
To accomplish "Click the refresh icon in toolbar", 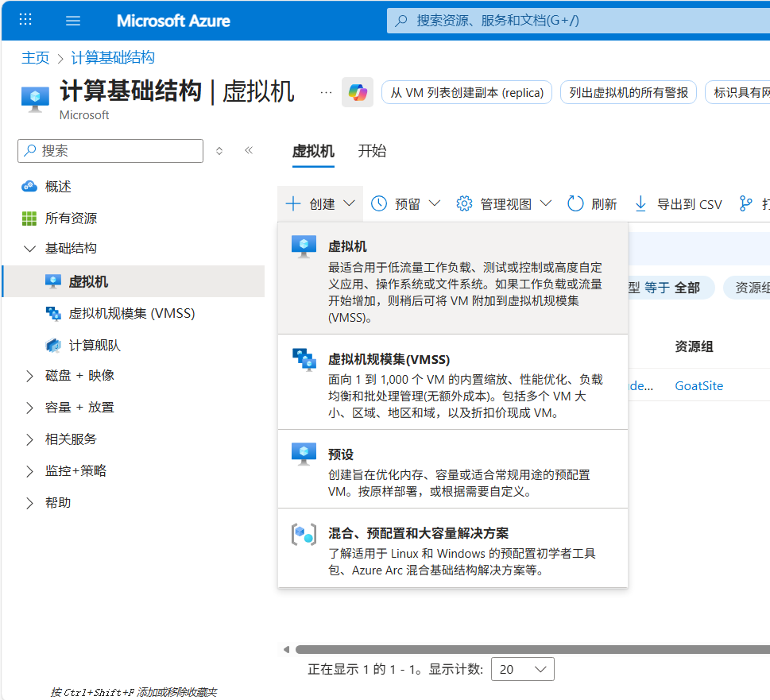I will point(576,204).
